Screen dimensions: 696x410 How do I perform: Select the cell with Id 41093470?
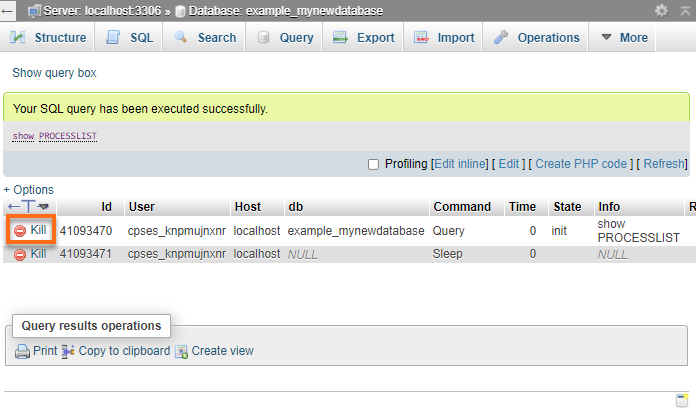[86, 231]
